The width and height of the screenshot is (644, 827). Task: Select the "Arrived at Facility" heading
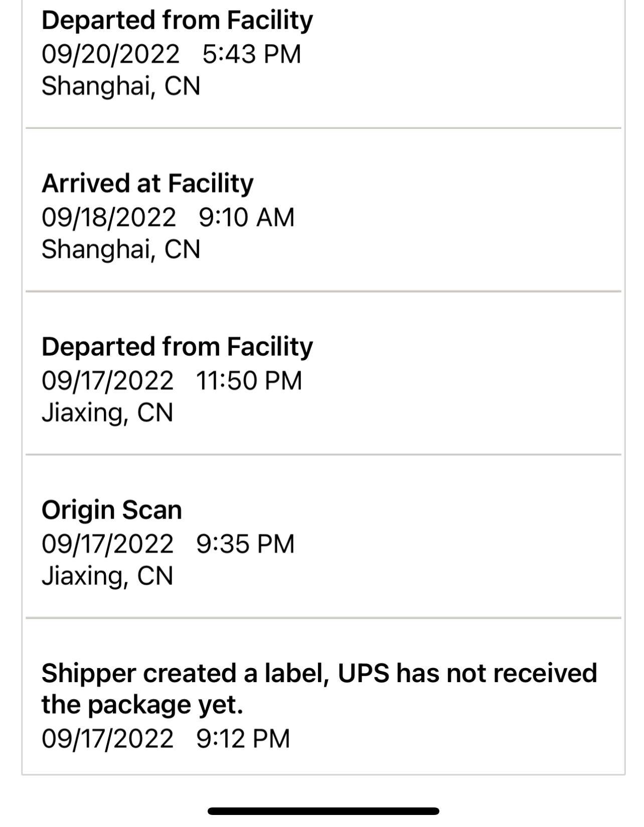coord(147,184)
